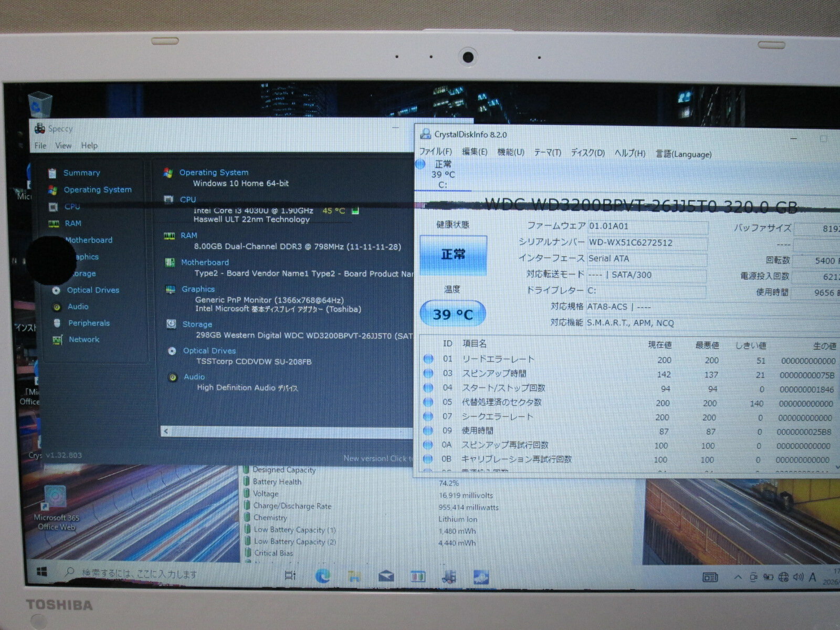Open Optical Drives in Speccy sidebar
The image size is (840, 630).
93,290
